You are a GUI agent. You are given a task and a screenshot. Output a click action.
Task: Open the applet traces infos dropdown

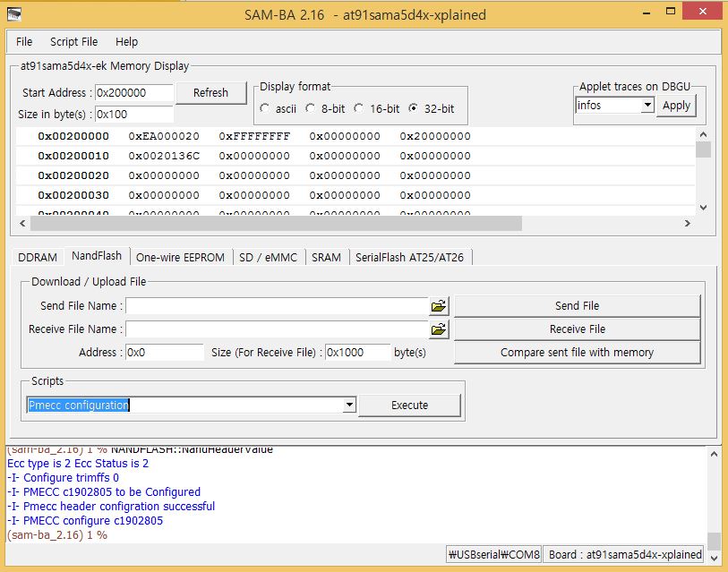pos(647,106)
